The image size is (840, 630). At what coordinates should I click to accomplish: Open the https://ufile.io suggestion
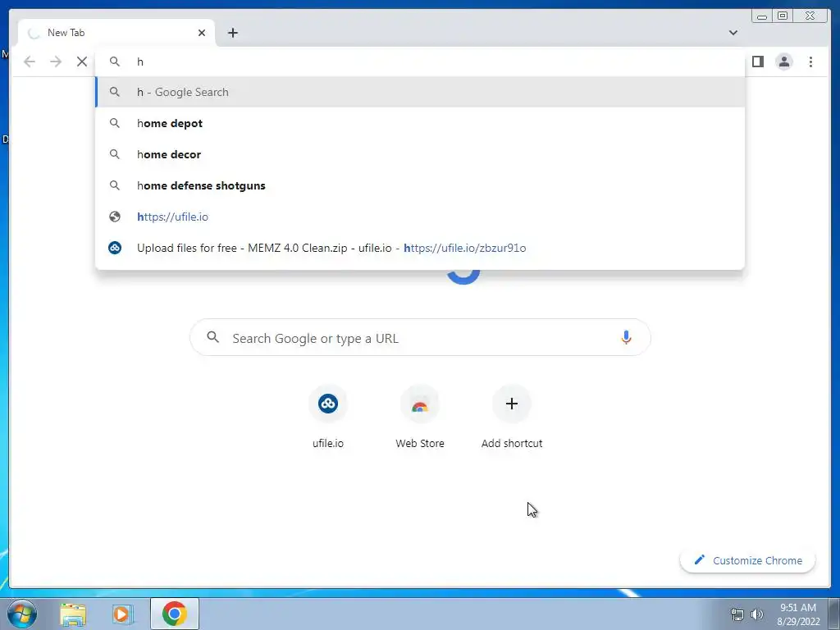pos(420,217)
